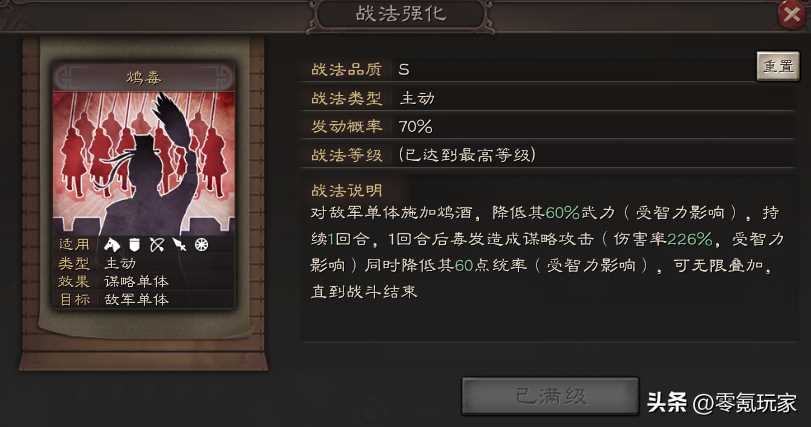Viewport: 811px width, 427px height.
Task: Click the cavalry horse-head troop icon
Action: (112, 245)
